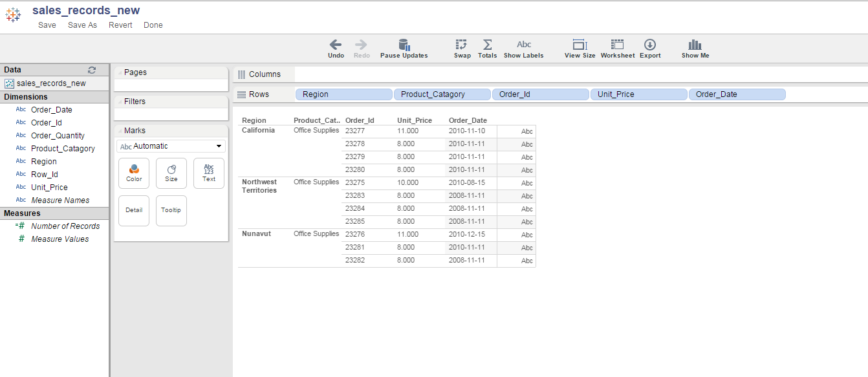Select Measure Values measure

(x=60, y=239)
